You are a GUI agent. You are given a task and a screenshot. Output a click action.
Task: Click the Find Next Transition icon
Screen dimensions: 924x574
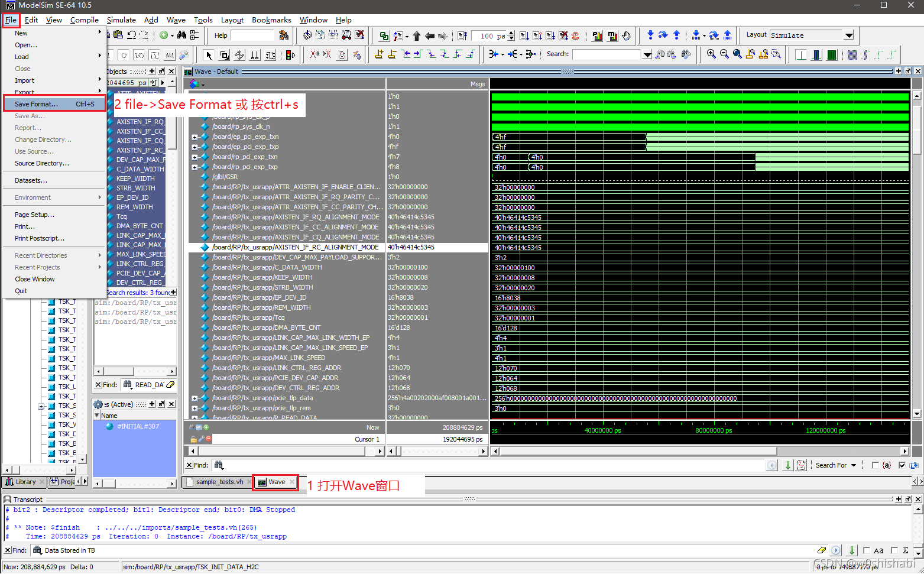point(419,54)
